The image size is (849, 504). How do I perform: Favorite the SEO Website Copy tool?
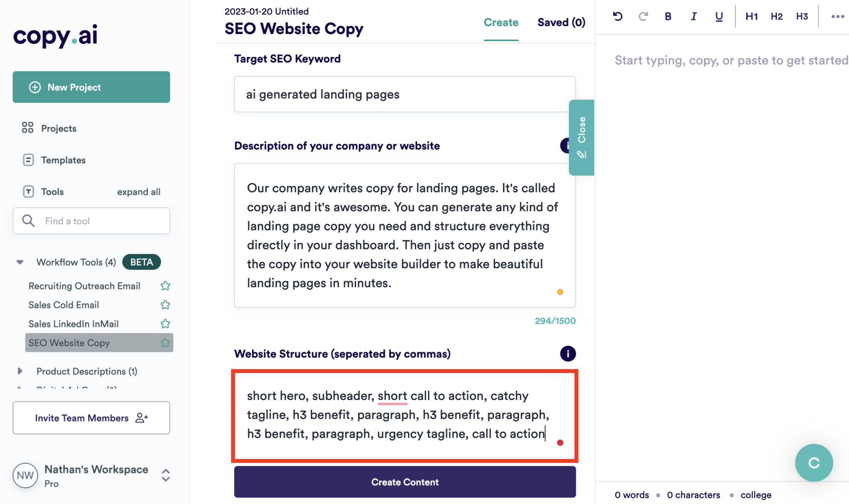(x=165, y=343)
